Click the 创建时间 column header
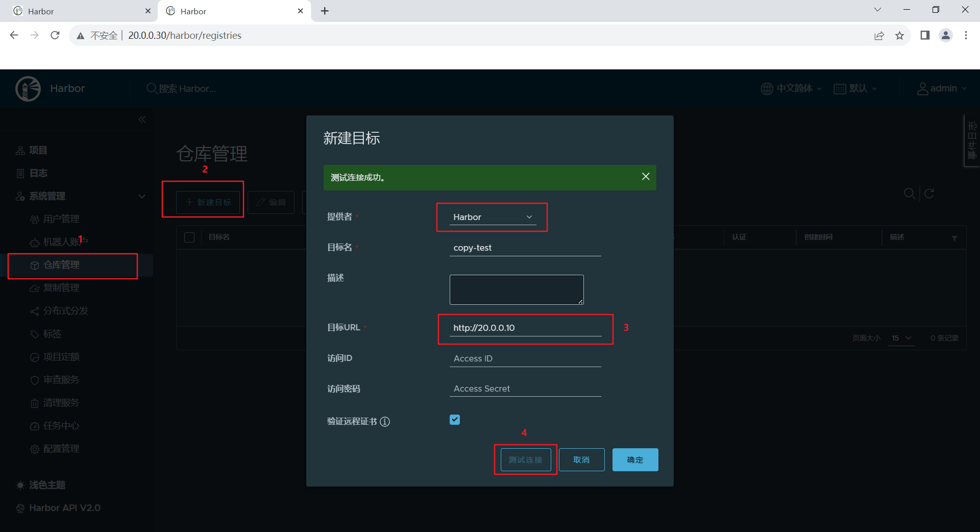 [x=818, y=237]
